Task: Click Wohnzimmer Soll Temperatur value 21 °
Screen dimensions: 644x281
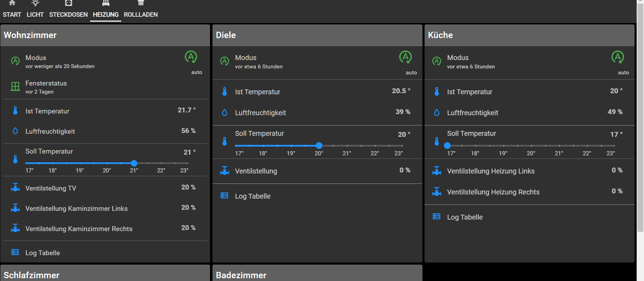Action: point(190,152)
